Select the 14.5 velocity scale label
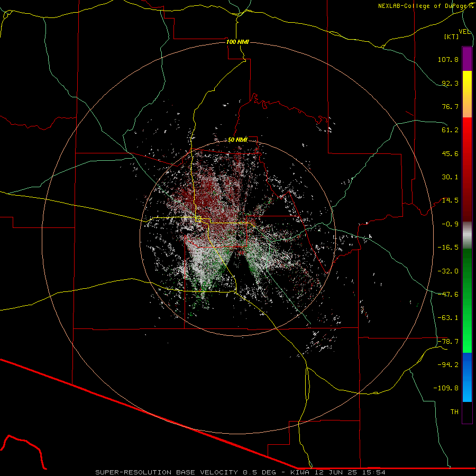The image size is (476, 476). [x=450, y=200]
